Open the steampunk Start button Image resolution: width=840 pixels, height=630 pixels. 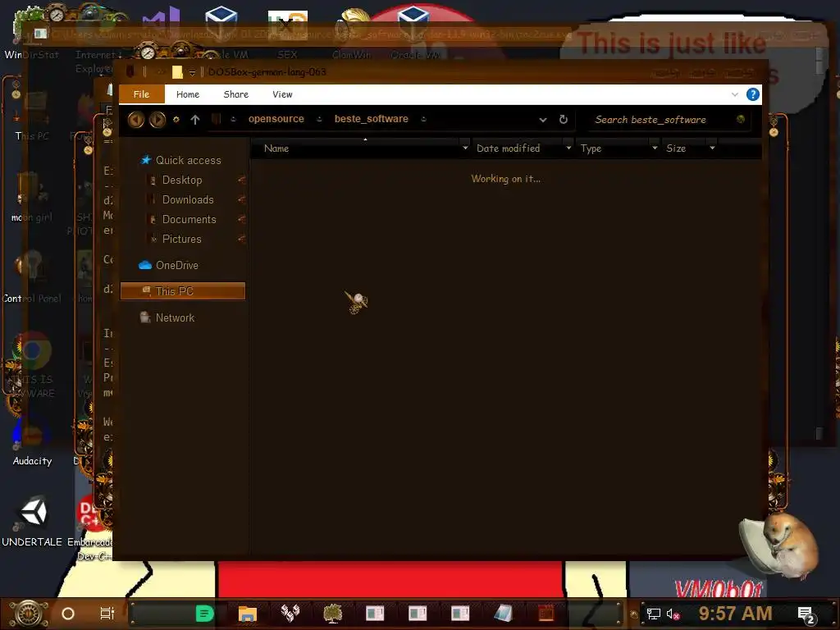30,614
